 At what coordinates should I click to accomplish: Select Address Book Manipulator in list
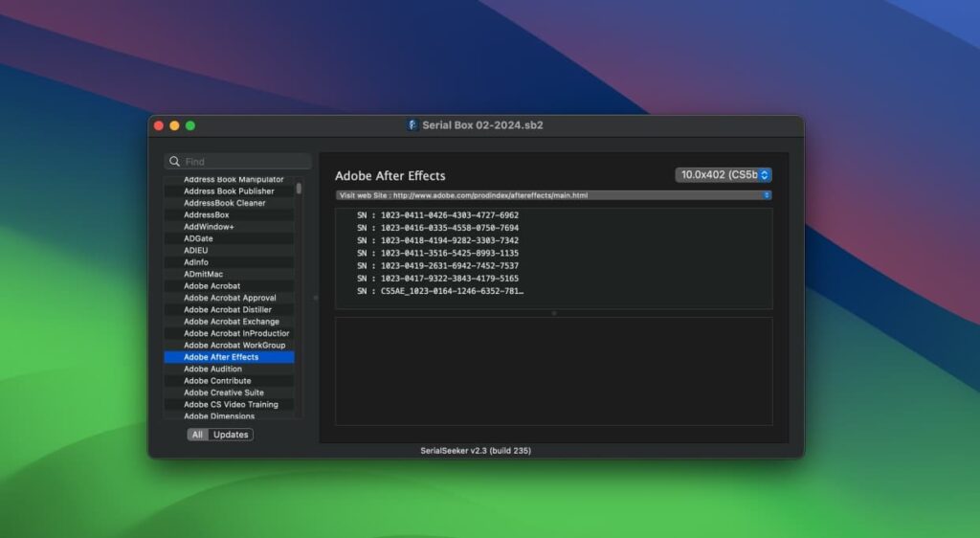229,179
